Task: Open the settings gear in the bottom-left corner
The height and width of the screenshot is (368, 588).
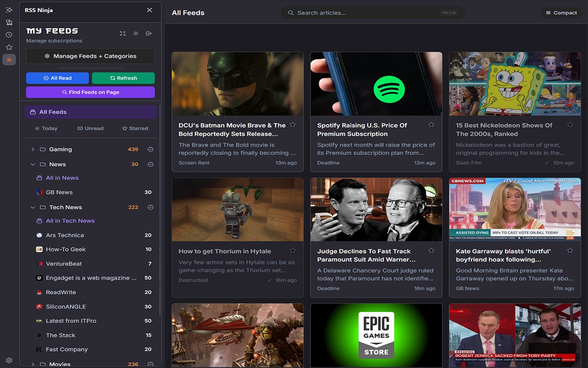Action: coord(9,361)
